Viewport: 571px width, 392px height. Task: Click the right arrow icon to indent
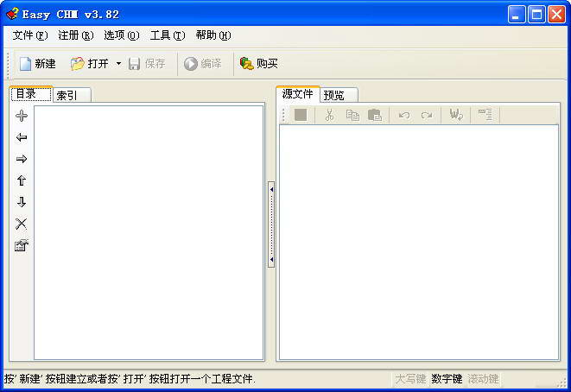[x=22, y=159]
